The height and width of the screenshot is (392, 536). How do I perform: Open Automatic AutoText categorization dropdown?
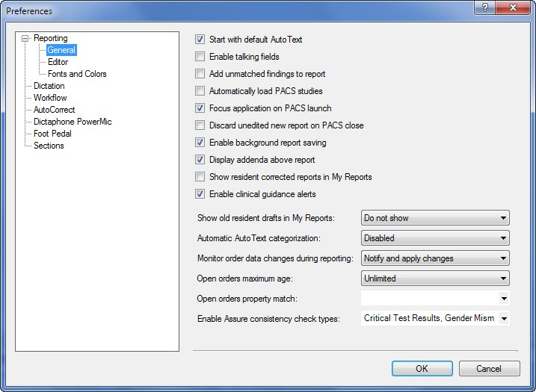point(435,238)
